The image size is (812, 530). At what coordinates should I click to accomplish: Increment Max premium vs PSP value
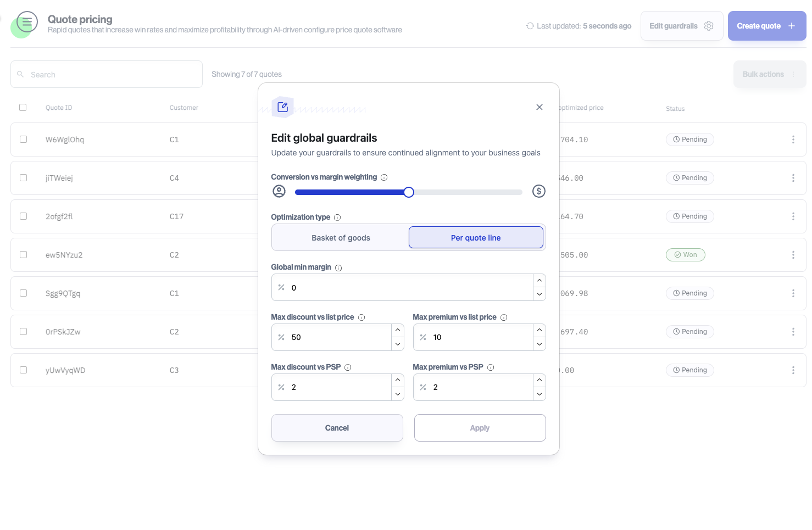pos(540,380)
